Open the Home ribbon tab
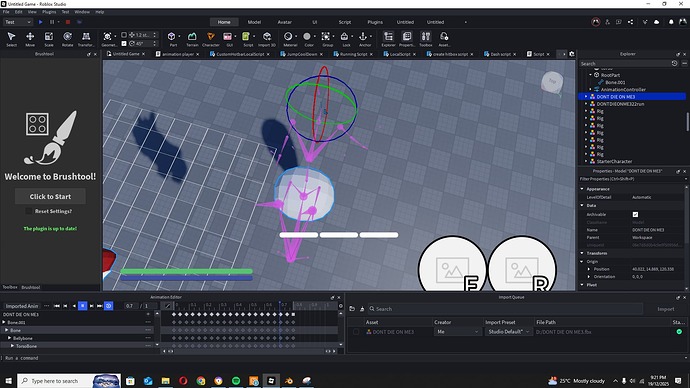This screenshot has height=388, width=690. 224,22
